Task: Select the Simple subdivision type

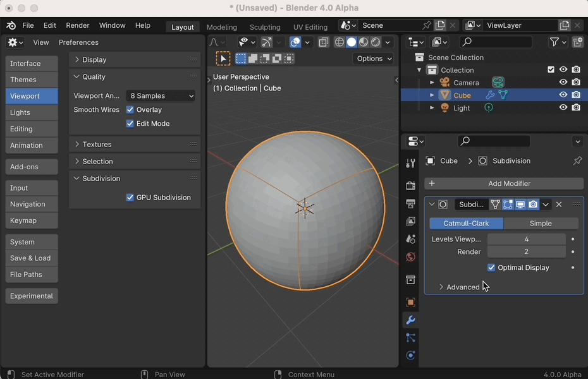Action: (541, 224)
